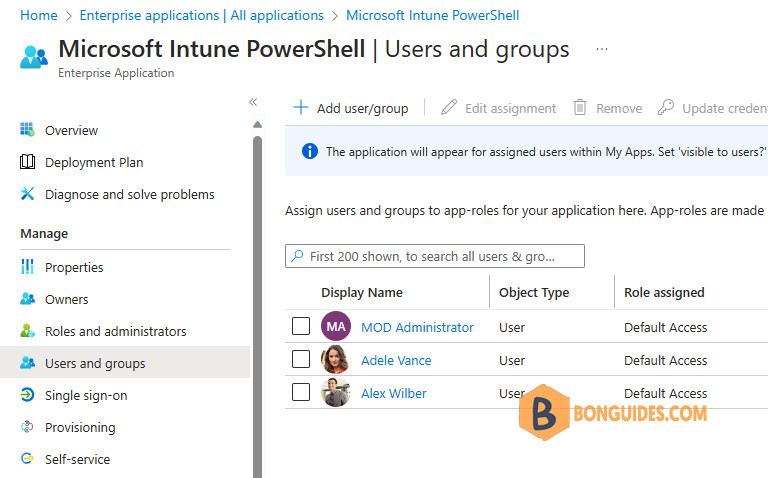Open Adele Vance user link
The height and width of the screenshot is (478, 768).
click(x=396, y=360)
